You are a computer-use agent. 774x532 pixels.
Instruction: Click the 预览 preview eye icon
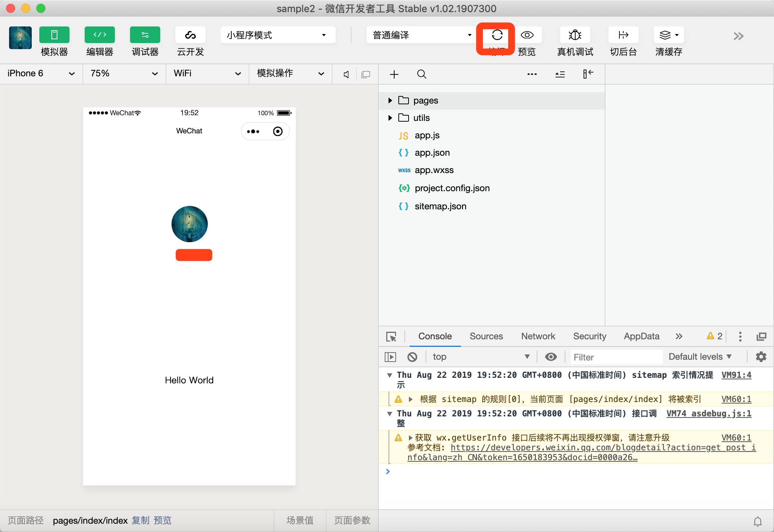click(x=527, y=35)
